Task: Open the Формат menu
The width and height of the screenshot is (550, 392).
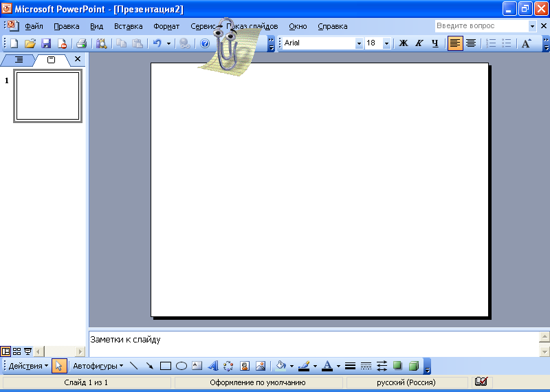Action: pos(166,26)
